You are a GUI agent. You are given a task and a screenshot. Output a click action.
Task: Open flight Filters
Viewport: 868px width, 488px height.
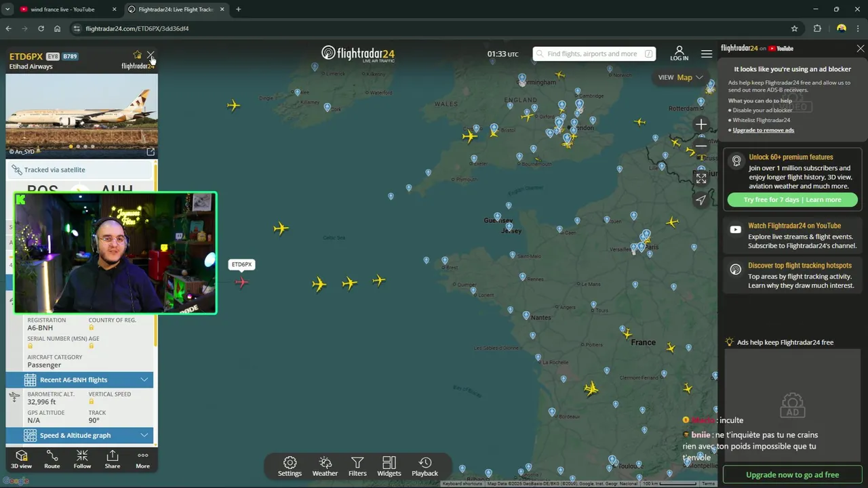coord(357,466)
